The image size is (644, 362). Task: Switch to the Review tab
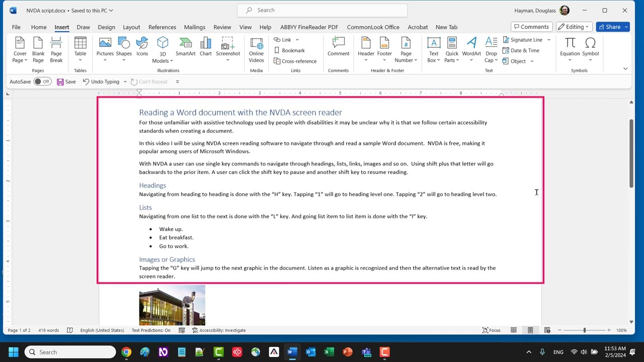click(222, 27)
